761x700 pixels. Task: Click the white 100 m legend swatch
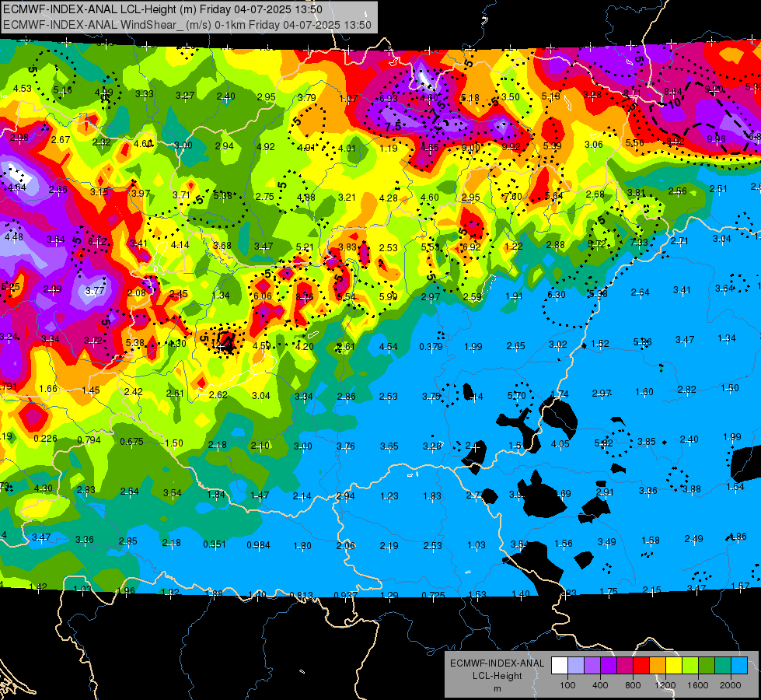tap(560, 665)
